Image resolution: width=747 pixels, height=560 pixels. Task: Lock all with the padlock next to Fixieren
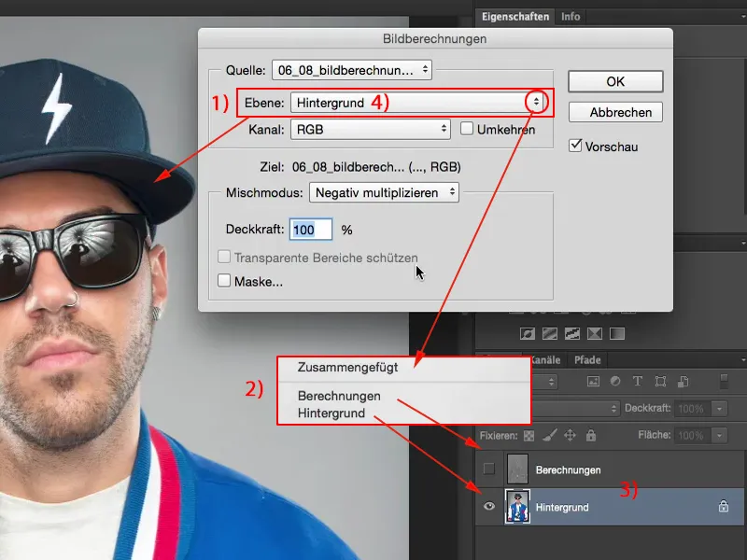pos(591,435)
